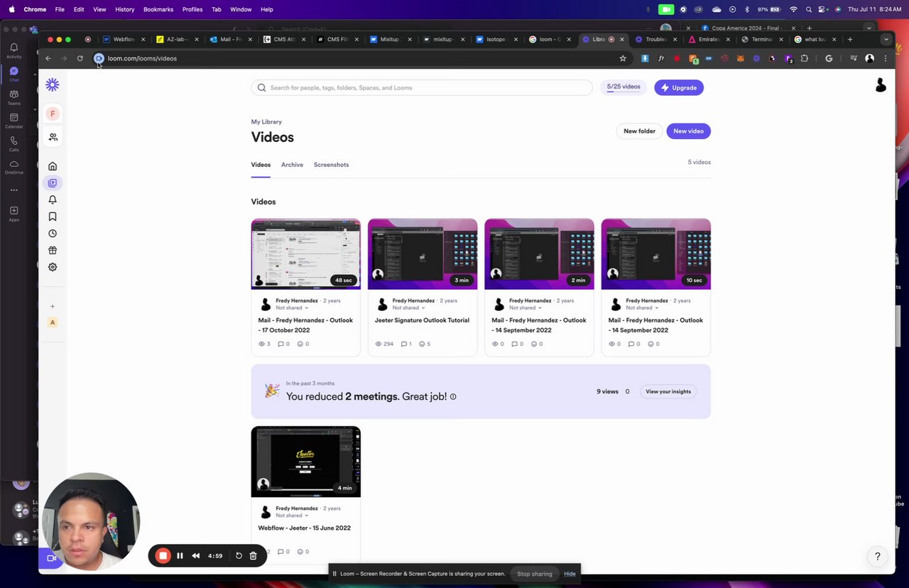The image size is (909, 588).
Task: Pause the Loom recording
Action: pos(180,556)
